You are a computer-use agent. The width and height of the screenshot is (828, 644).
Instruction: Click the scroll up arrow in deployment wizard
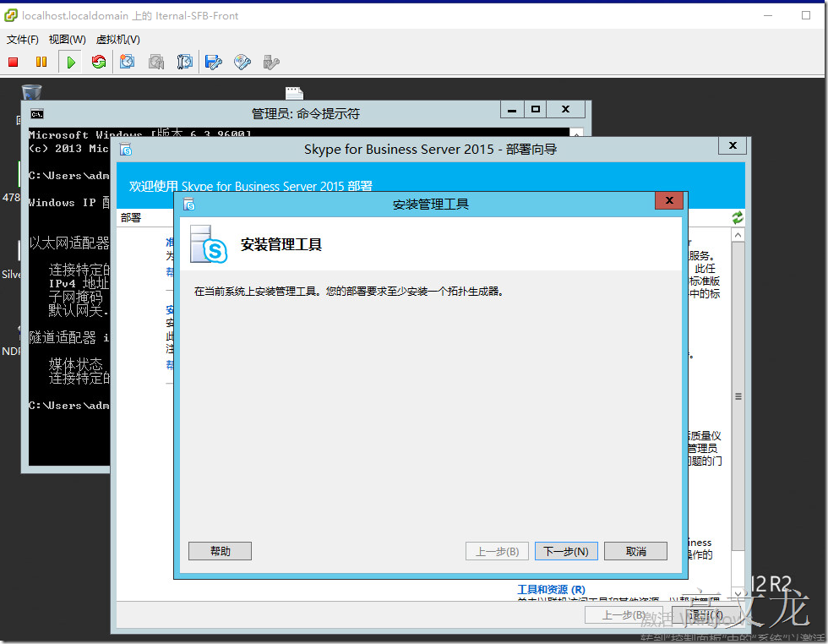738,235
